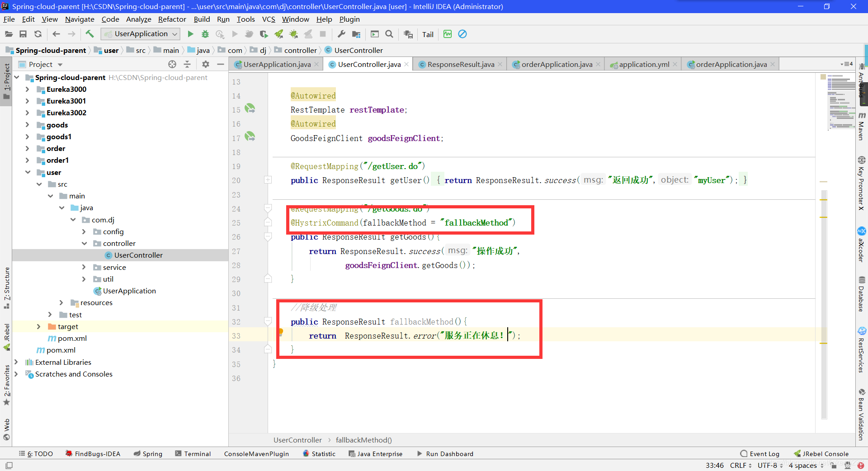Collapse the user module node
The width and height of the screenshot is (868, 471).
(28, 172)
